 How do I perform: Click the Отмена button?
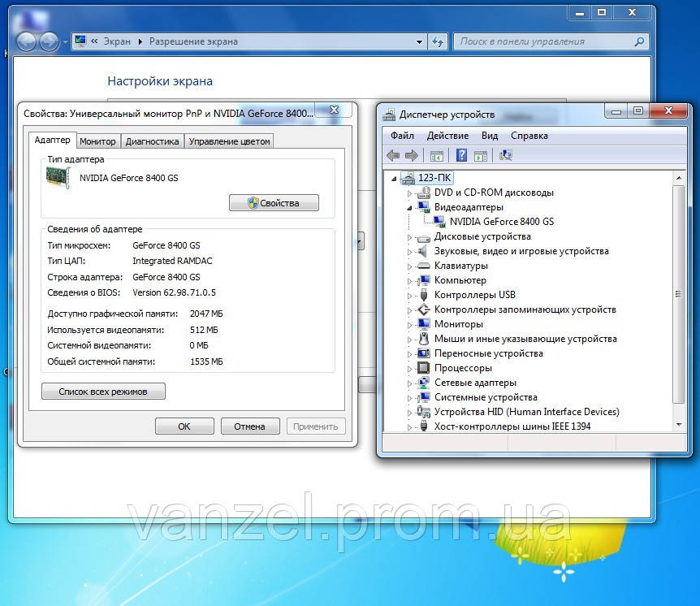(250, 426)
